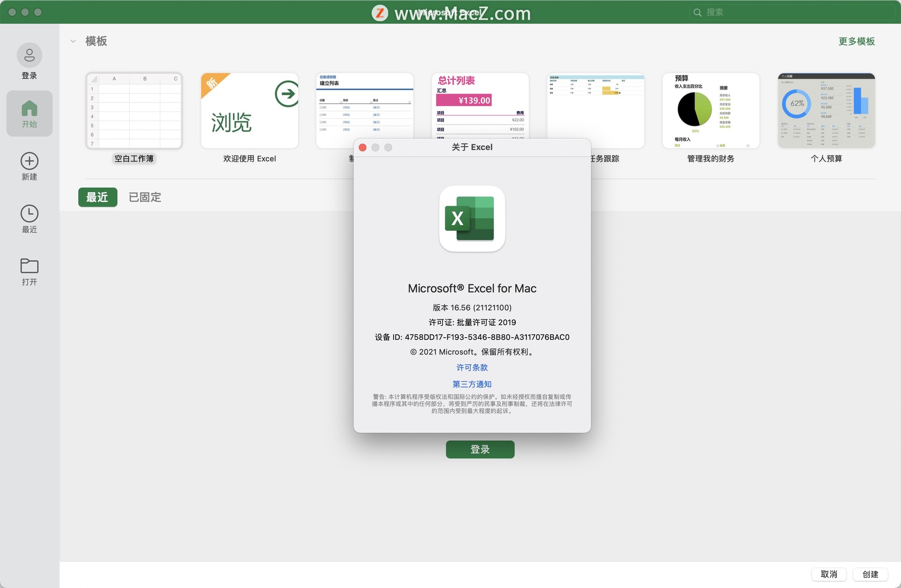Collapse the Templates (模板) section chevron

[x=73, y=41]
